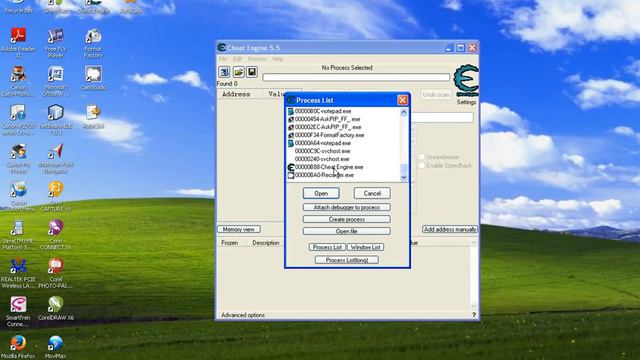Image resolution: width=640 pixels, height=360 pixels.
Task: Click the process list scrollbar up arrow
Action: 404,111
